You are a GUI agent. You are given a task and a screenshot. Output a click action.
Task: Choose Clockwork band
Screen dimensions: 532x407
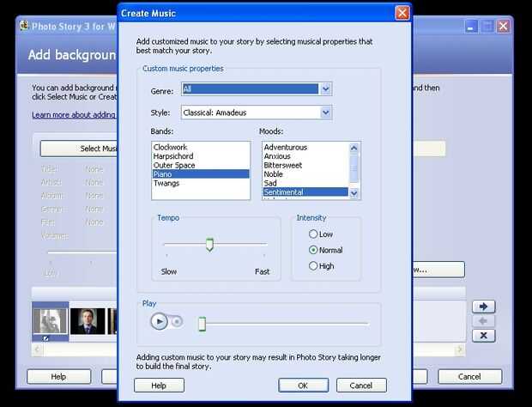coord(201,147)
